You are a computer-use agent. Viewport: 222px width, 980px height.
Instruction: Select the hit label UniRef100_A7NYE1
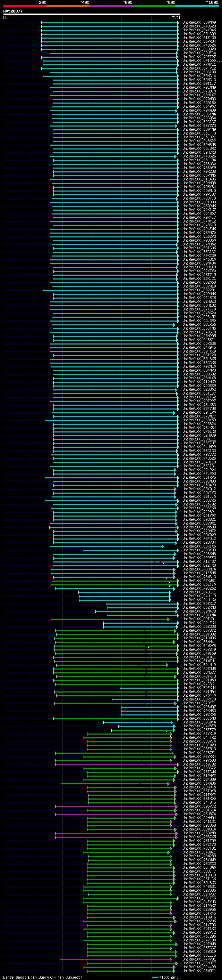199,65
